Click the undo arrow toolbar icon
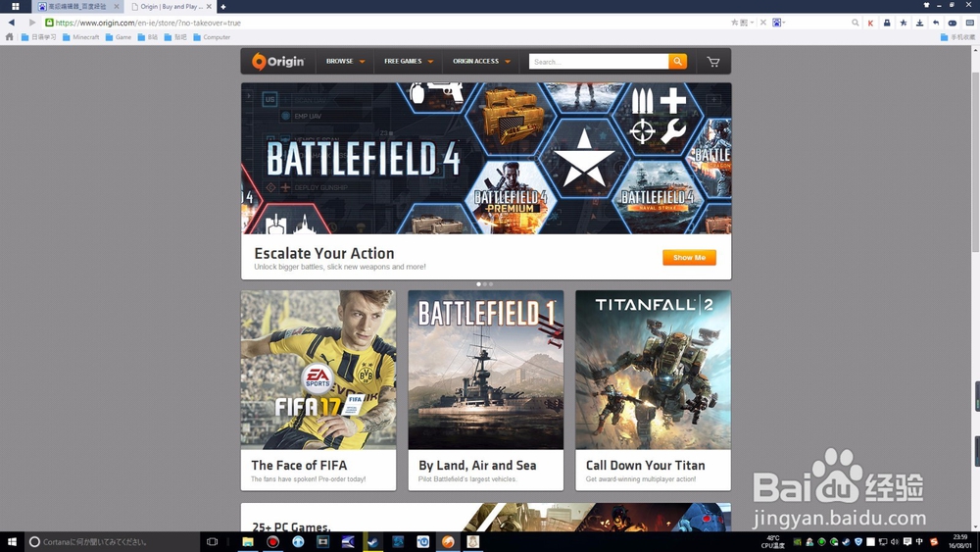This screenshot has height=552, width=980. point(936,23)
